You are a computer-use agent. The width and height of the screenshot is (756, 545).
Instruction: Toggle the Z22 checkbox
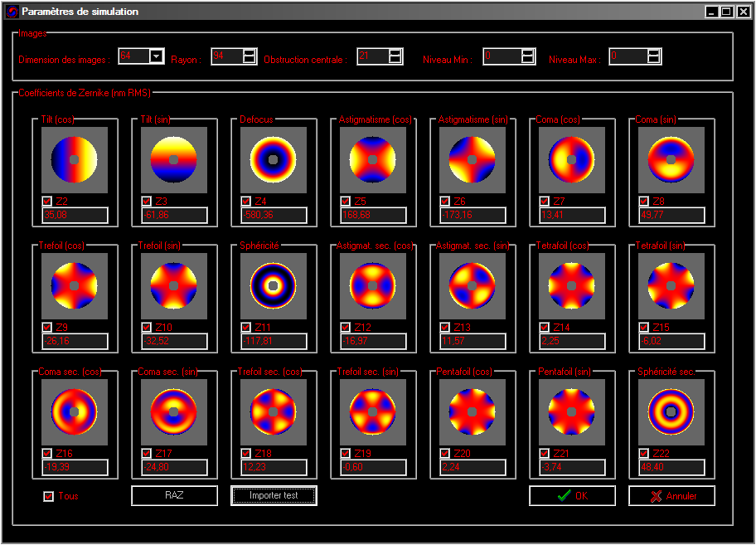tap(643, 453)
